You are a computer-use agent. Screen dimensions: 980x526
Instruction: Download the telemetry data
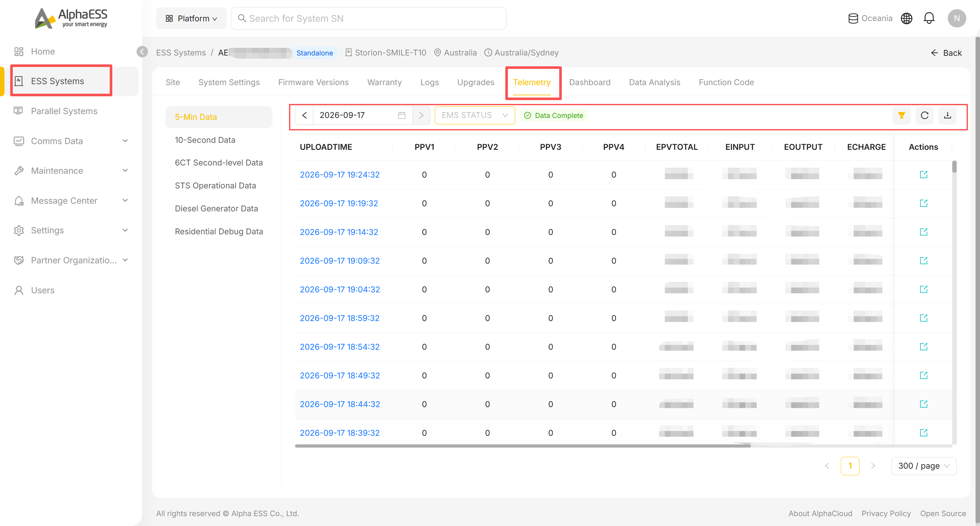pos(947,115)
